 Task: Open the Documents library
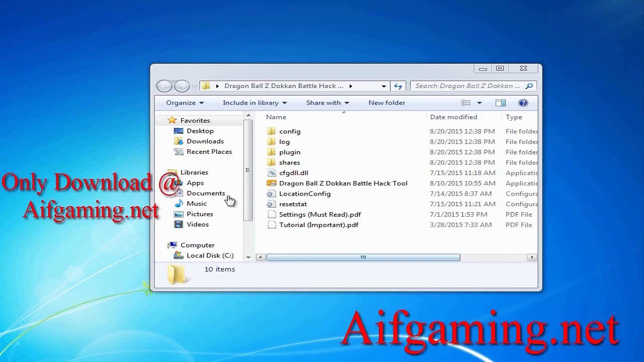(206, 193)
